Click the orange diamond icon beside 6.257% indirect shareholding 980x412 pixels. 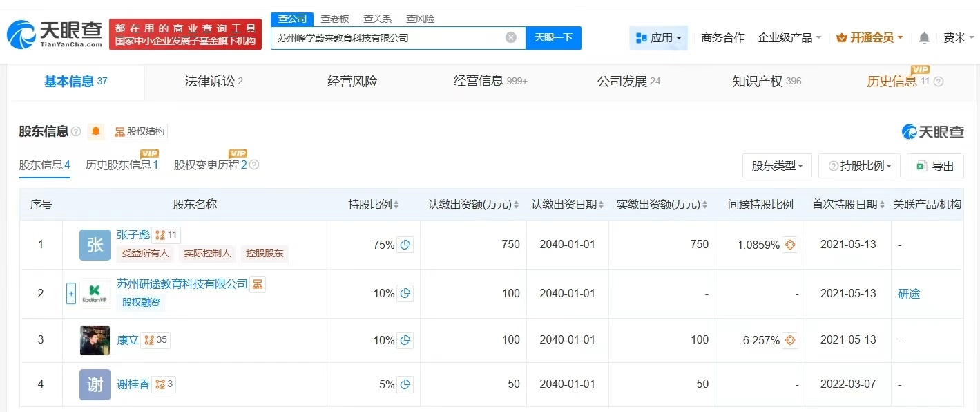pyautogui.click(x=789, y=340)
